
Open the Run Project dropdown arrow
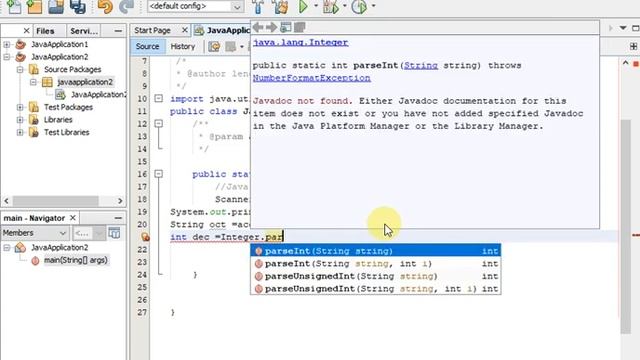pos(316,6)
